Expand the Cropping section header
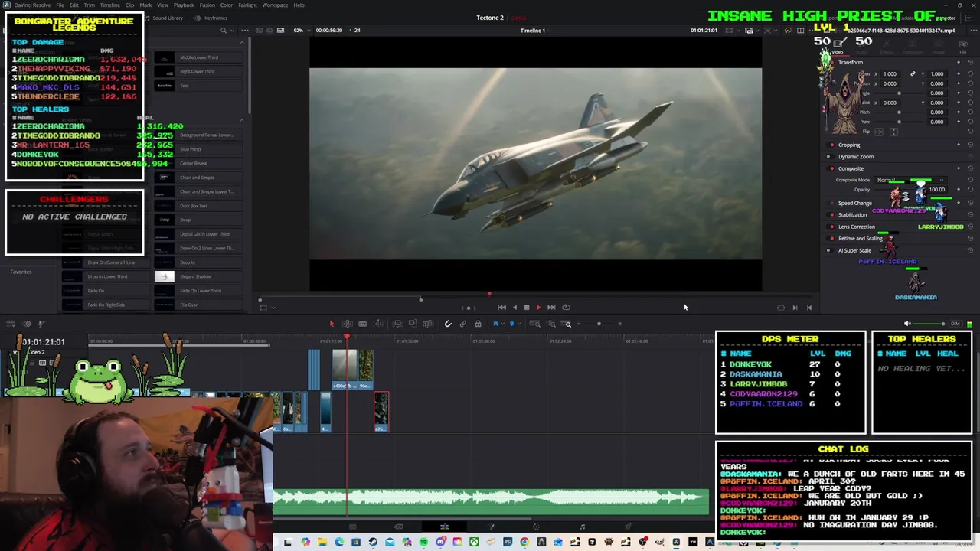This screenshot has height=551, width=980. click(x=849, y=145)
